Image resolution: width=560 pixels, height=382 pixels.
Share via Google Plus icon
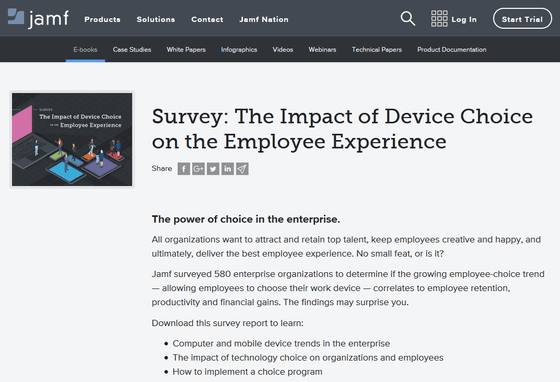pos(198,169)
